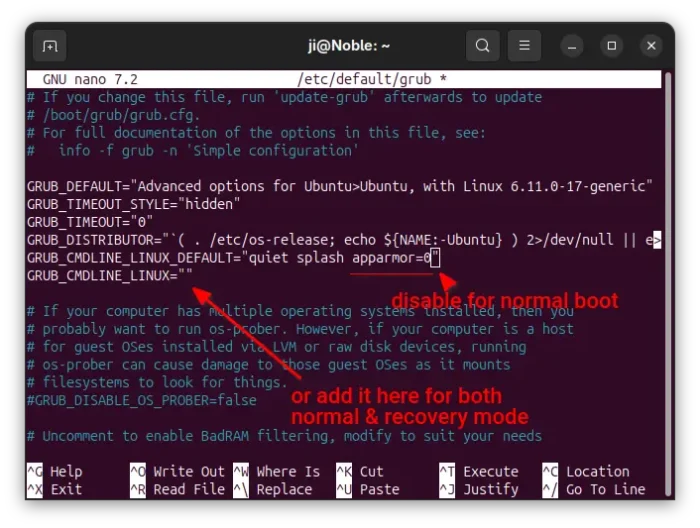Click the Read File shortcut label
Viewport: 700px width, 528px height.
[x=188, y=489]
